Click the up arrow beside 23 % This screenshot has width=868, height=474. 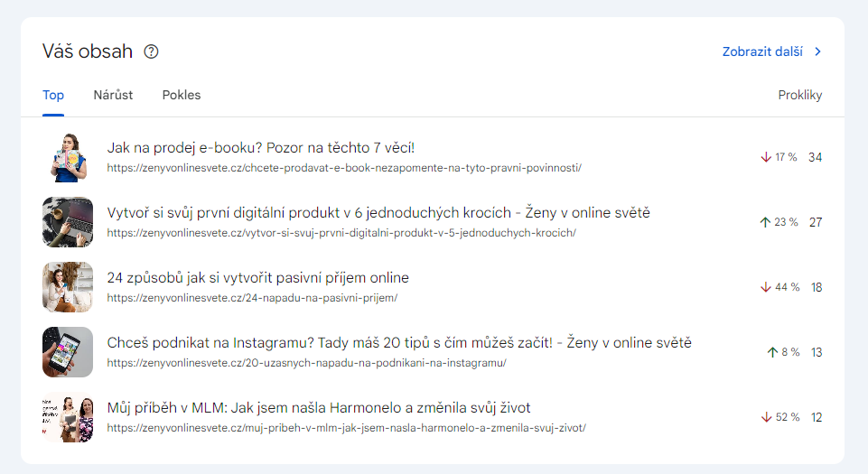tap(765, 222)
